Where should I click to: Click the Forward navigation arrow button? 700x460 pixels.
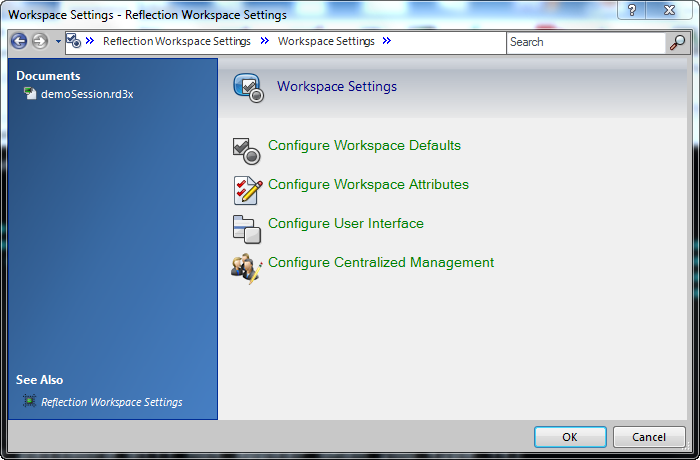[40, 42]
